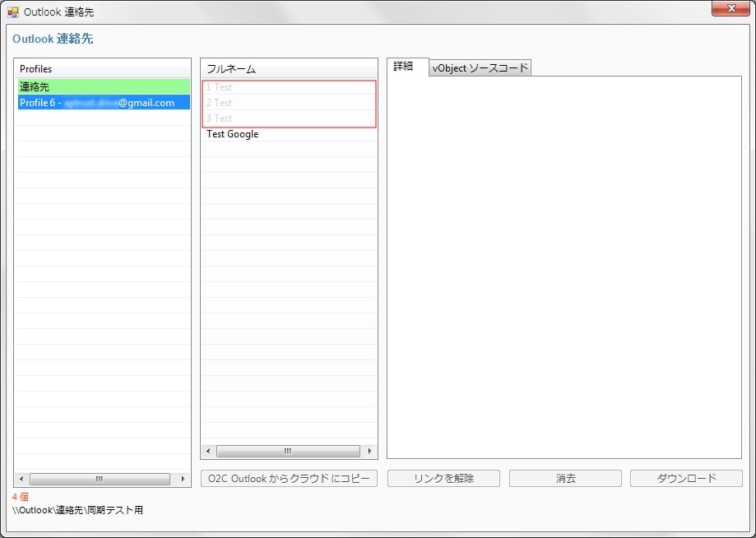The image size is (756, 538).
Task: Click the \\Outlook\連絡先\同期テスト用 path text
Action: pyautogui.click(x=77, y=510)
